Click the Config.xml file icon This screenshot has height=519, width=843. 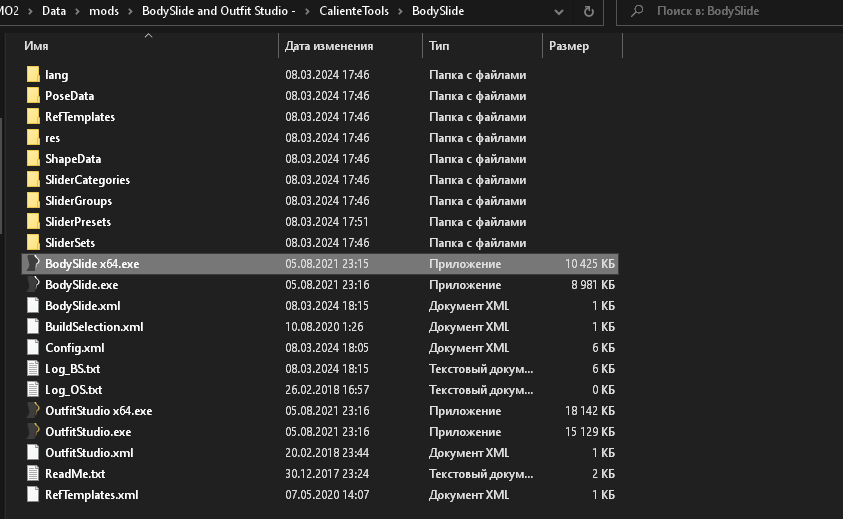(33, 347)
